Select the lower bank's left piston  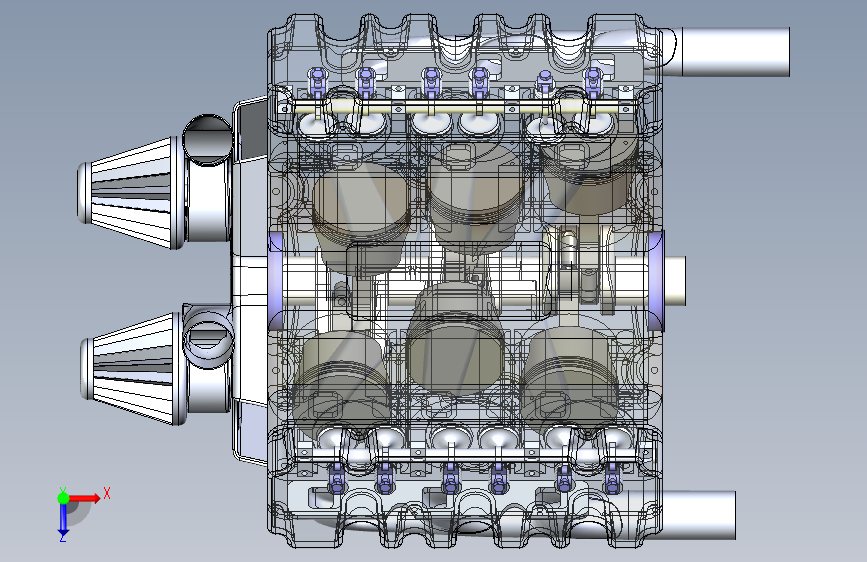click(x=342, y=382)
